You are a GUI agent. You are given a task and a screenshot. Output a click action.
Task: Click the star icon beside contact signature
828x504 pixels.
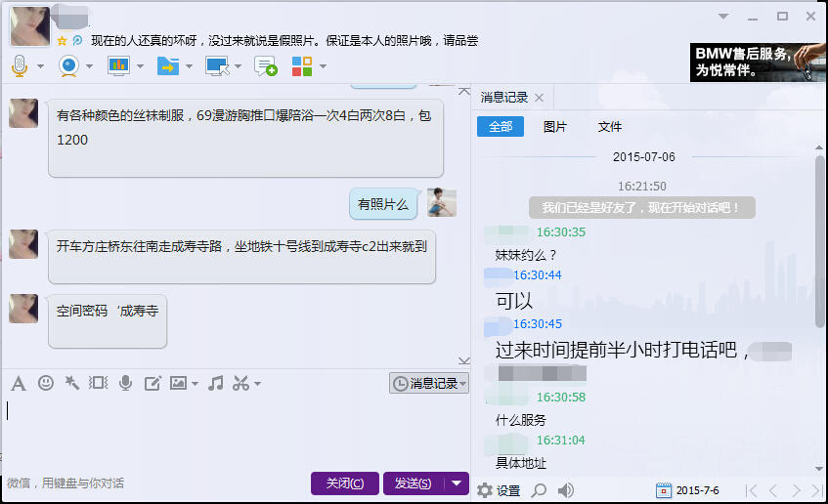click(x=62, y=41)
